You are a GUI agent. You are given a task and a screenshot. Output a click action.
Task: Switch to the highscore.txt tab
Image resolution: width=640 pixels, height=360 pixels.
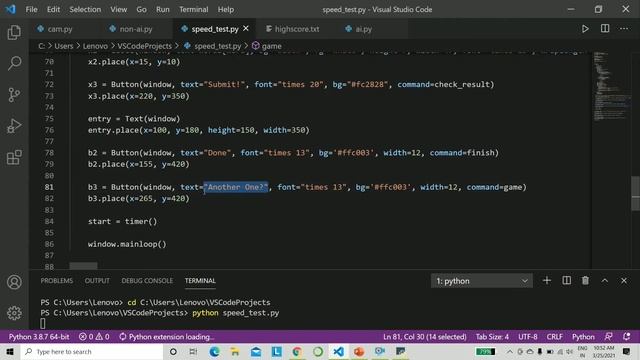click(x=297, y=29)
